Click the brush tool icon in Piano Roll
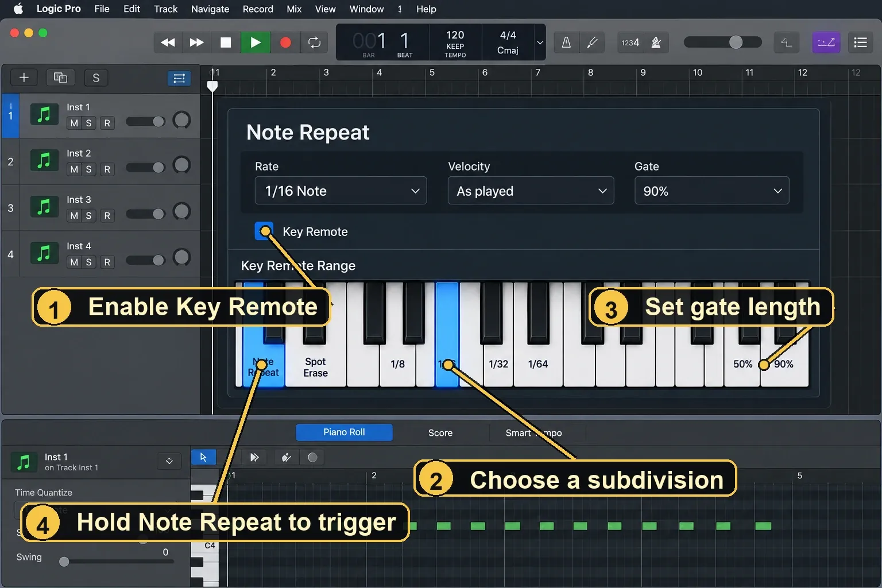Screen dimensions: 882x588 tap(286, 457)
